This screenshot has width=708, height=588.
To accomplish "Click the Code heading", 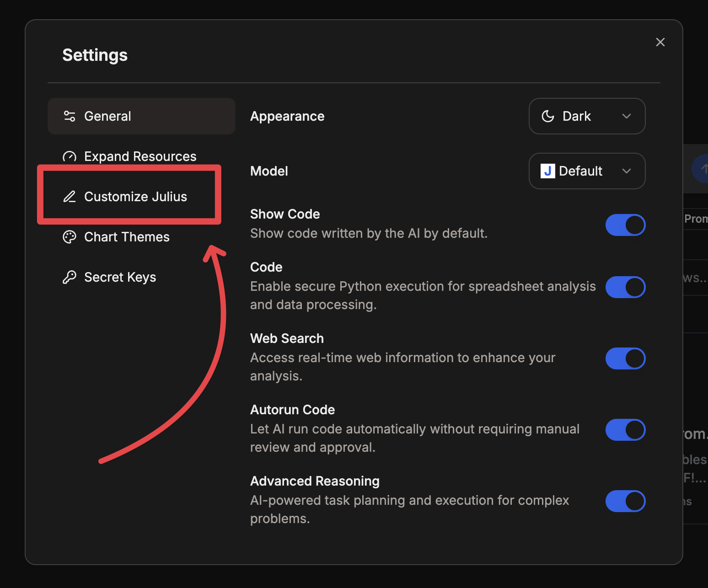I will tap(266, 267).
